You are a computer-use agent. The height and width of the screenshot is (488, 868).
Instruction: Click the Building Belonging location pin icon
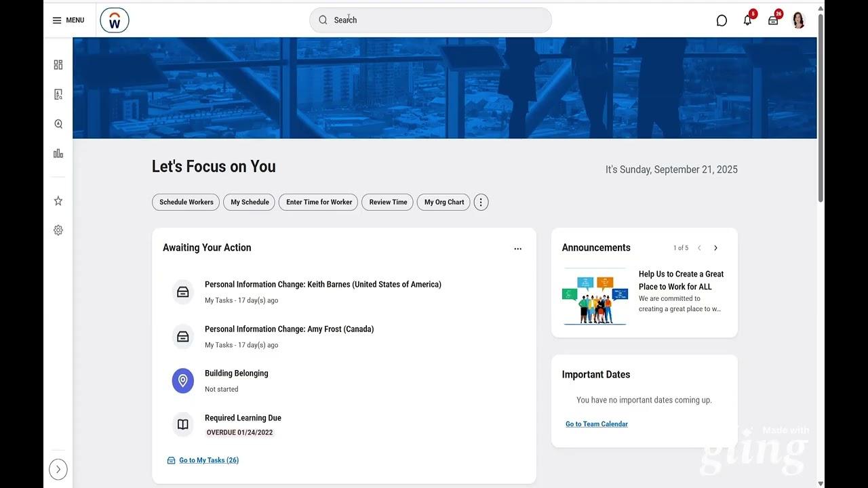(183, 381)
